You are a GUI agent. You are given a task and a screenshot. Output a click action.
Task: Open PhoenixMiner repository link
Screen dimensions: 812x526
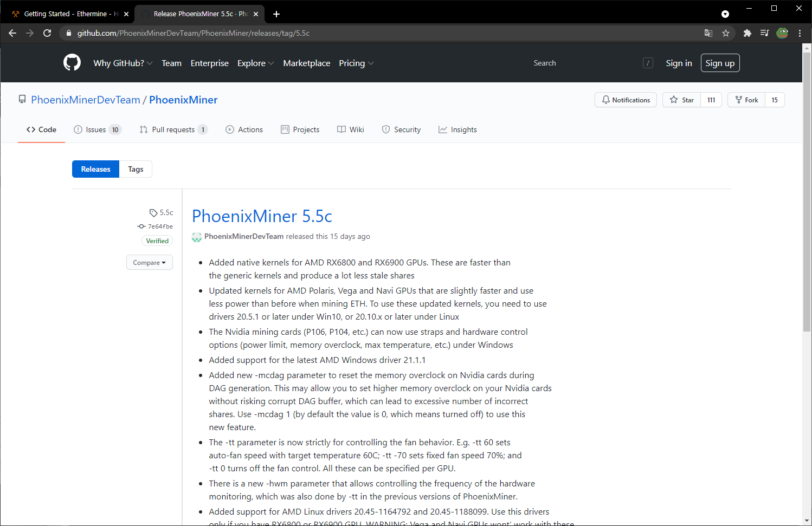(183, 100)
